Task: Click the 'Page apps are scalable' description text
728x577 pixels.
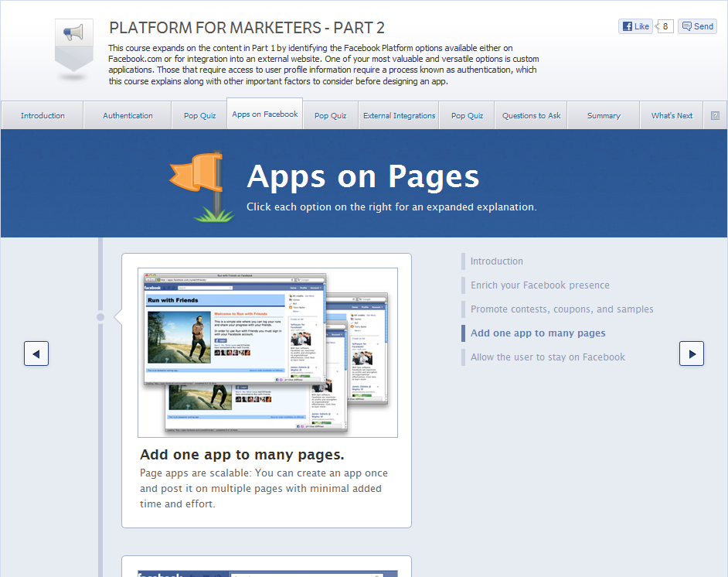Action: tap(264, 488)
